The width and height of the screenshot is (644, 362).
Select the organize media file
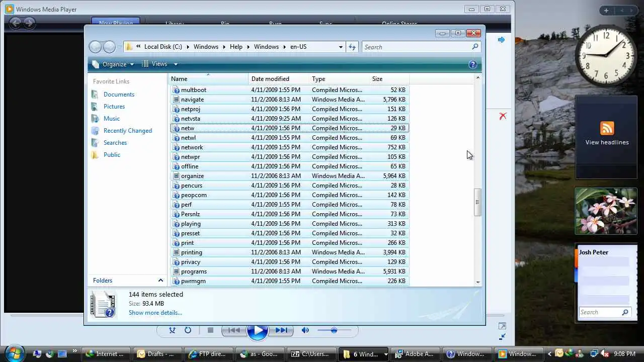[x=289, y=176]
